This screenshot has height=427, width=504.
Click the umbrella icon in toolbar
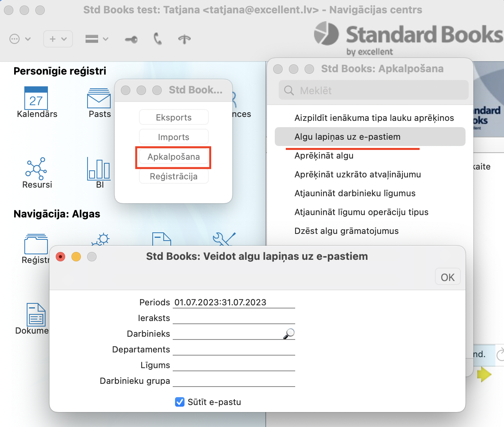point(184,39)
